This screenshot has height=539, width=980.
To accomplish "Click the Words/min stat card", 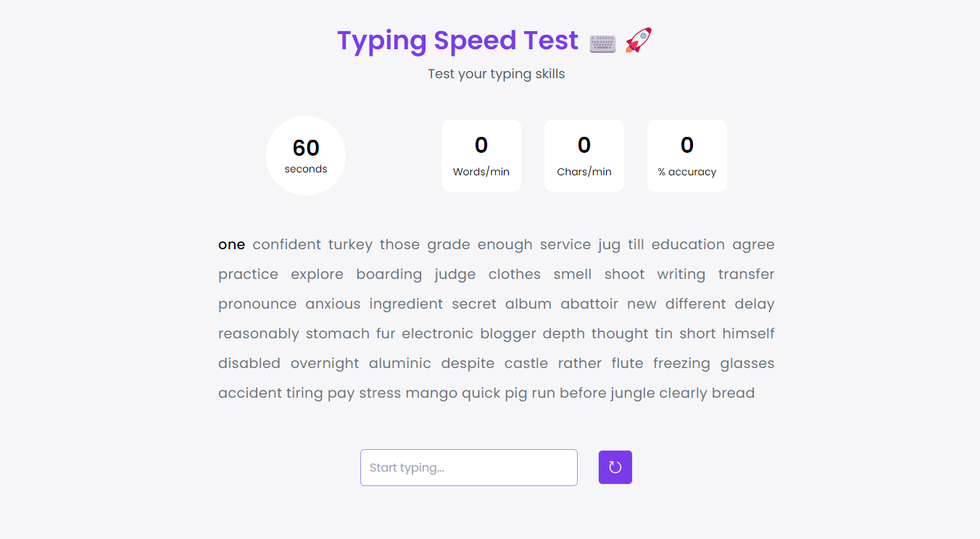I will pos(481,156).
